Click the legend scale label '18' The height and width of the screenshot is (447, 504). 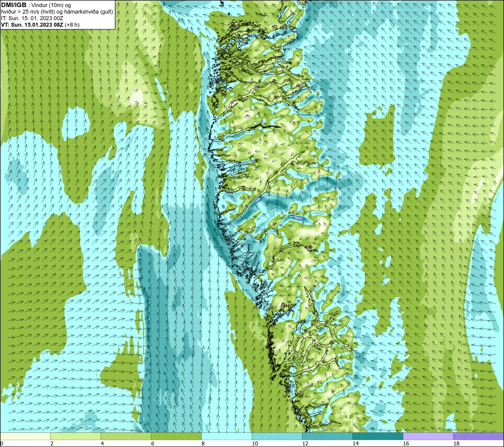456,444
